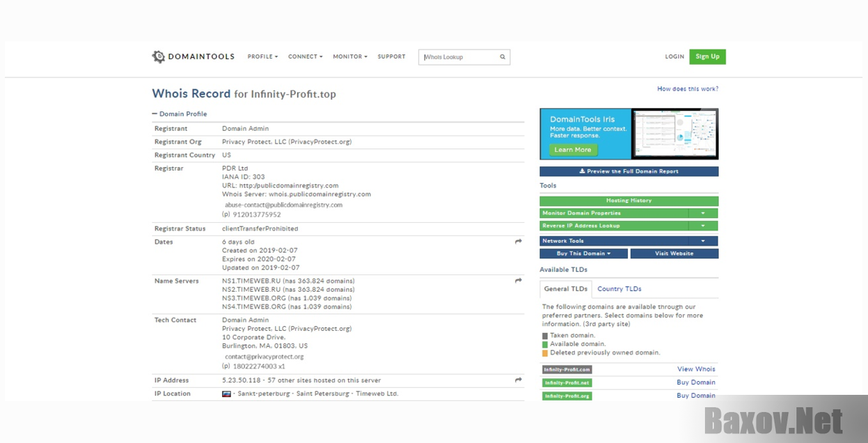
Task: Click share arrow in Dates row
Action: pos(519,242)
